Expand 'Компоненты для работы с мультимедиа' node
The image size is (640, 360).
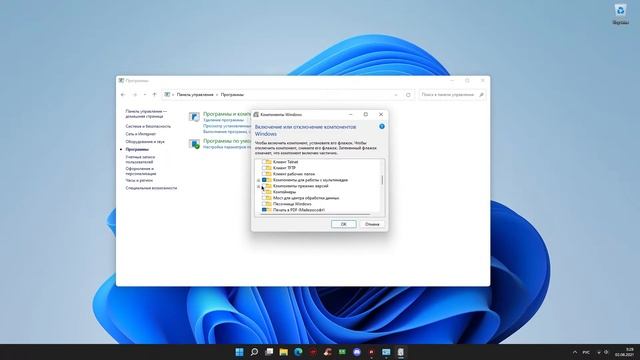(259, 180)
